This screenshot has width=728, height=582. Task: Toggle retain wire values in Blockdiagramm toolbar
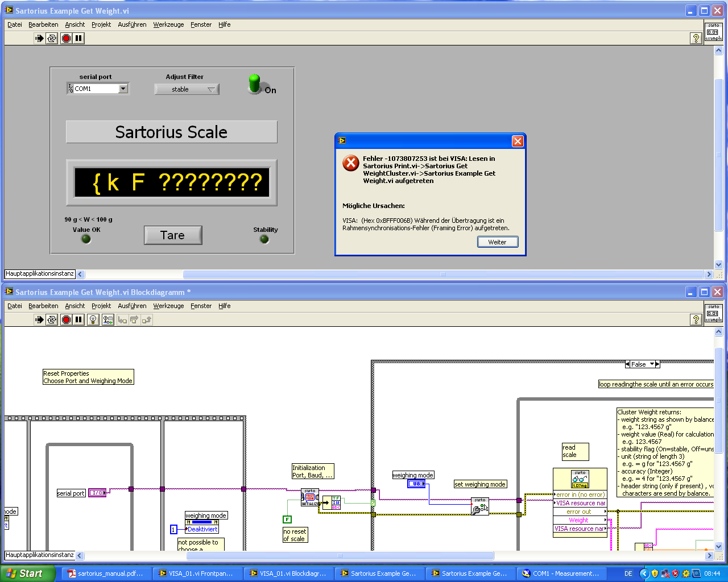(x=107, y=319)
